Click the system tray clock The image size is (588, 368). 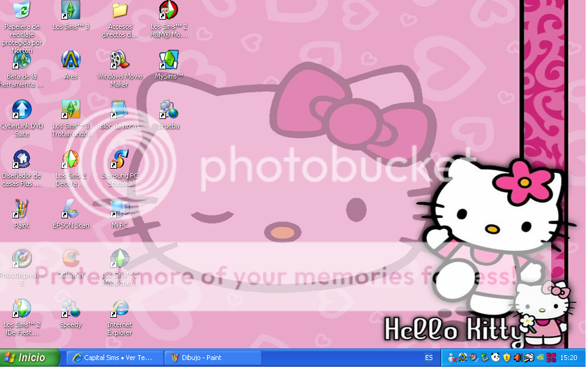click(568, 358)
